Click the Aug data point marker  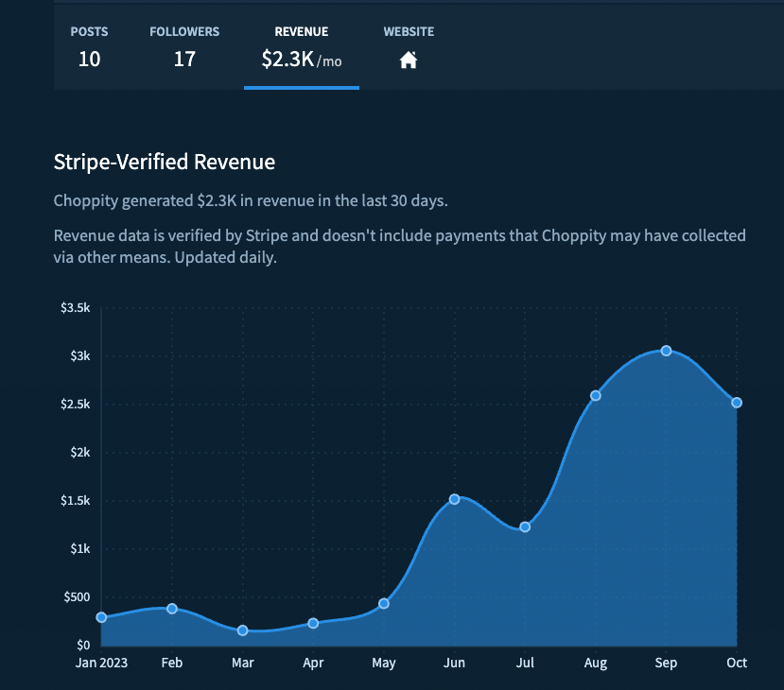(x=596, y=395)
